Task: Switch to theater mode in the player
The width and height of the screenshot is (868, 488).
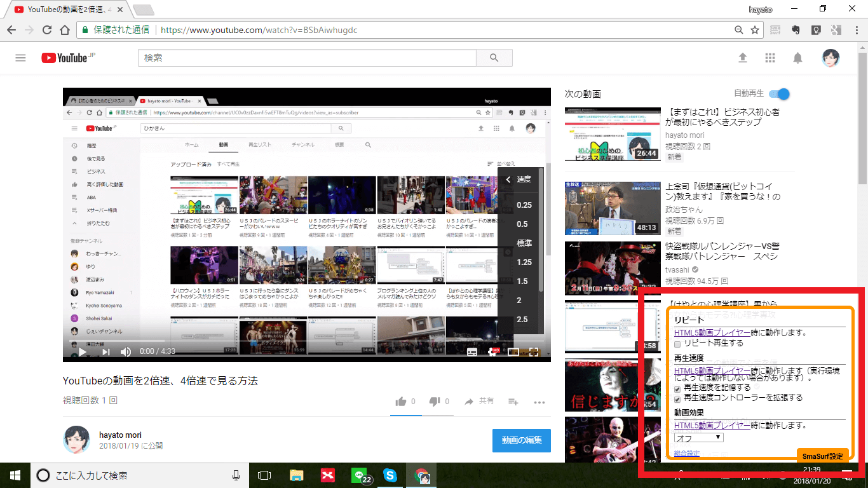Action: tap(513, 352)
